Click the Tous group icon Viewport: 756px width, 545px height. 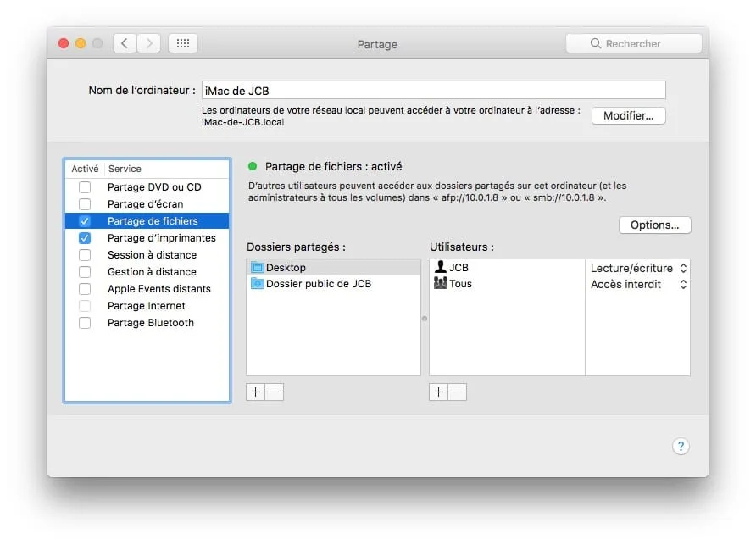pos(440,283)
